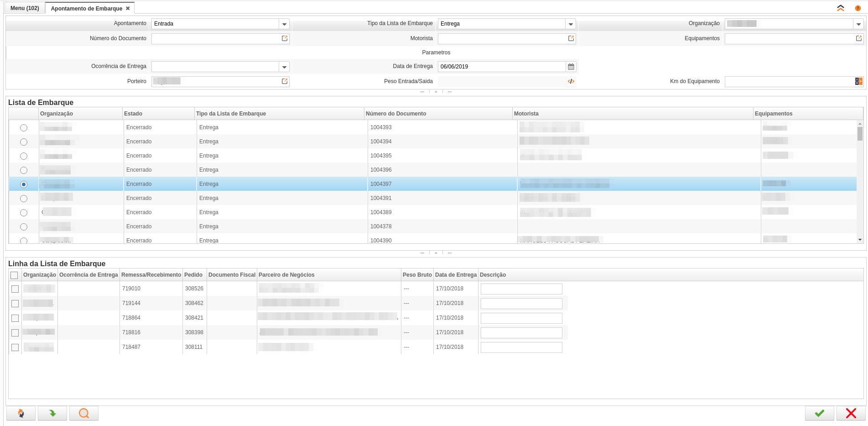The image size is (868, 426).
Task: Switch to the Menu (102) tab
Action: coord(25,8)
